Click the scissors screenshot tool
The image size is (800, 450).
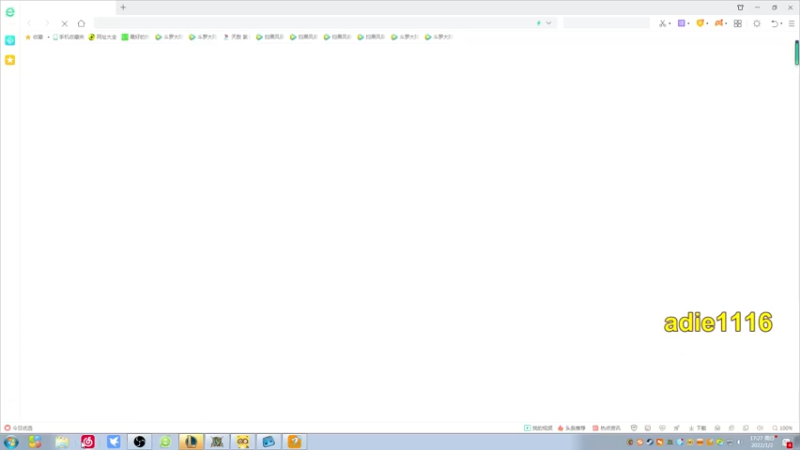click(662, 23)
